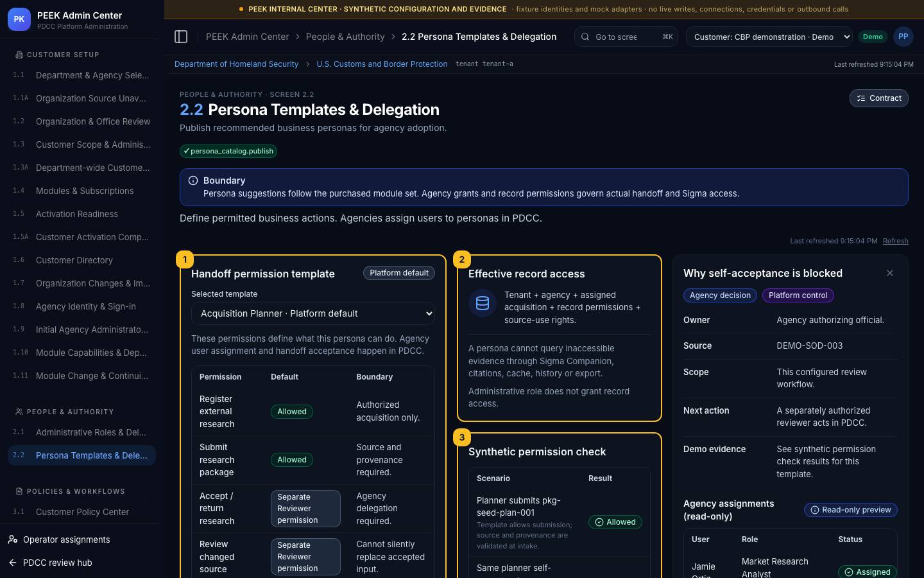Click the People & Authority breadcrumb

[345, 37]
